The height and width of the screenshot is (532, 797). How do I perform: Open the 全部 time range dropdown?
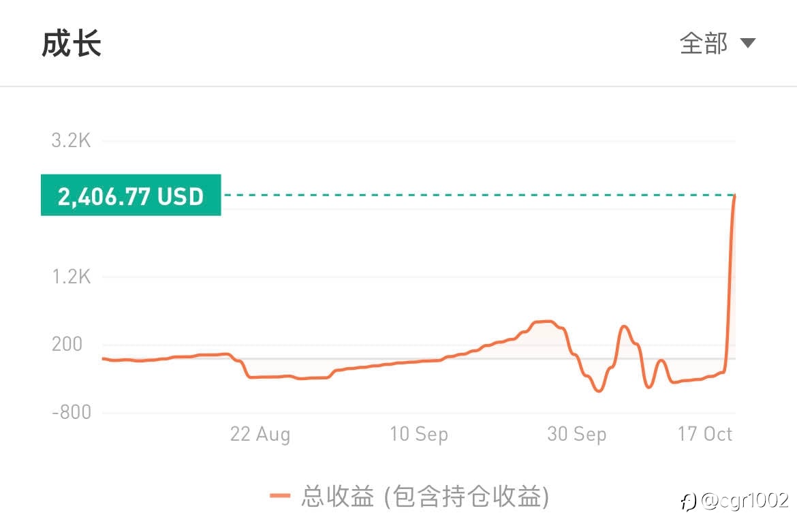[704, 44]
